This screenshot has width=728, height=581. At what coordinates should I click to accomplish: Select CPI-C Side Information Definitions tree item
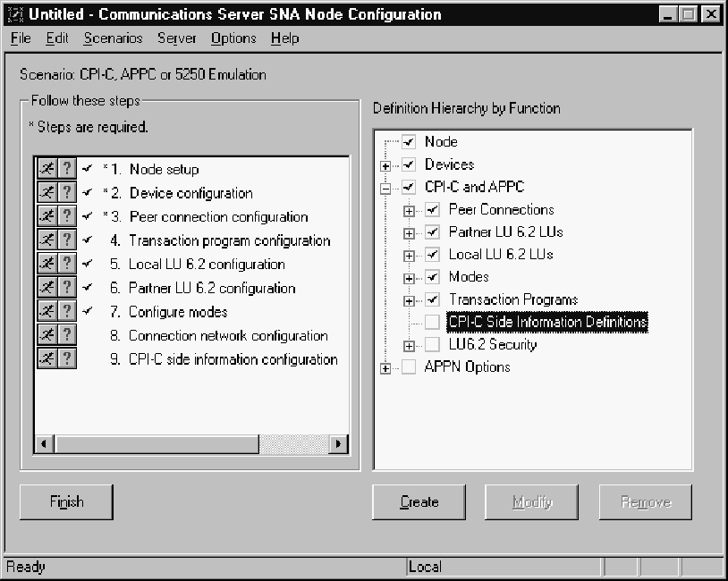click(x=547, y=322)
